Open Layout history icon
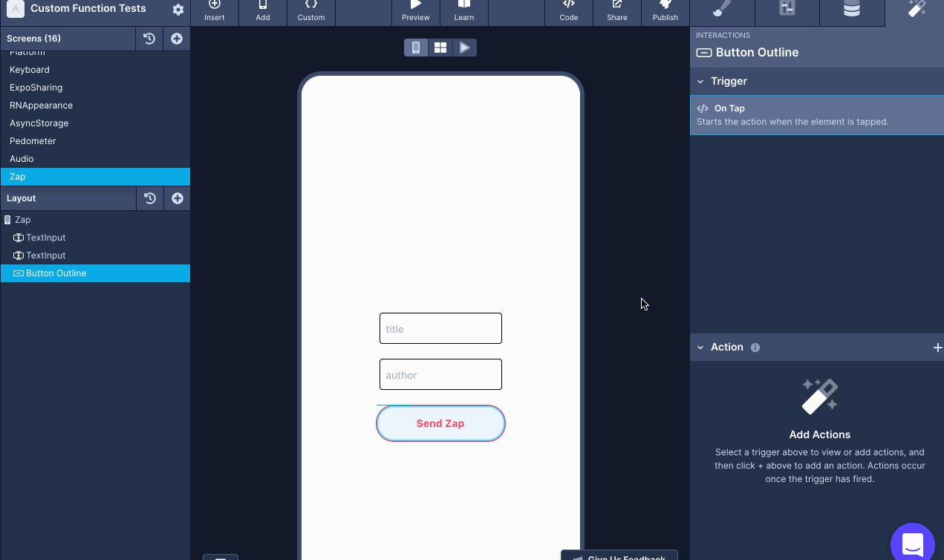Viewport: 944px width, 560px height. tap(150, 198)
